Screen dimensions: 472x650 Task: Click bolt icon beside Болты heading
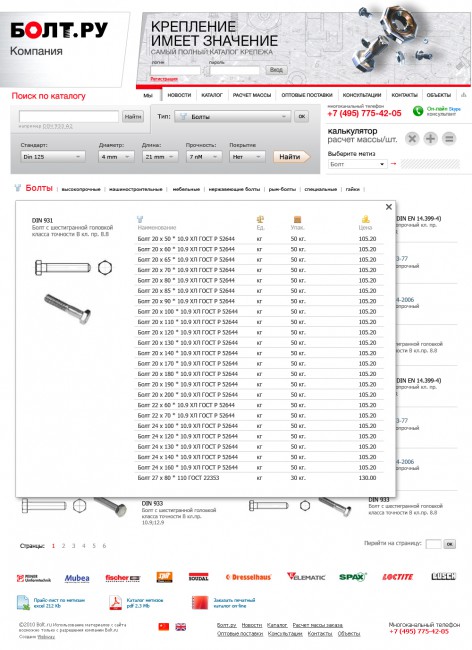pos(17,188)
